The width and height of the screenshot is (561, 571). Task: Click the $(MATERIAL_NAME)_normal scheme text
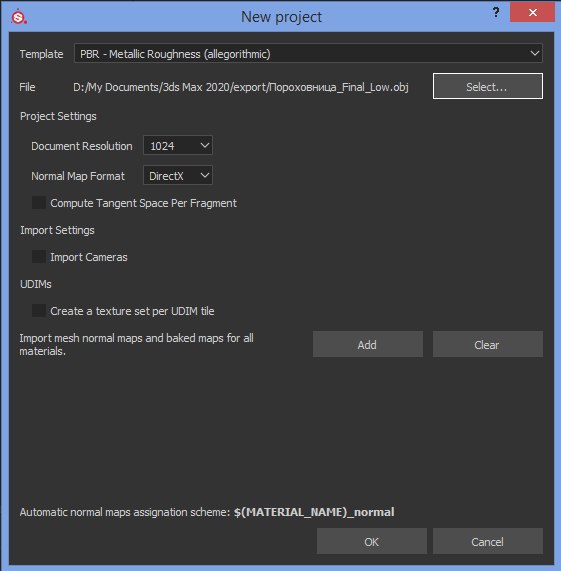314,512
